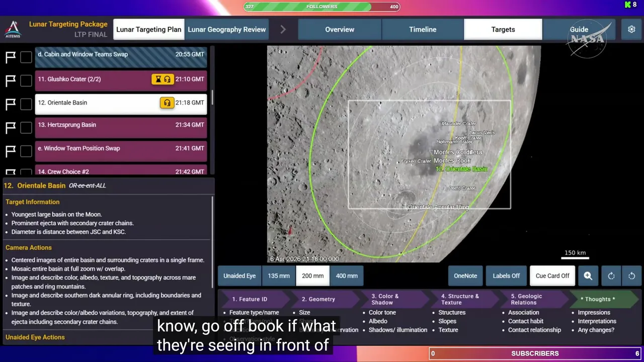The width and height of the screenshot is (644, 362).
Task: Click the Kick logo icon top right
Action: [627, 5]
